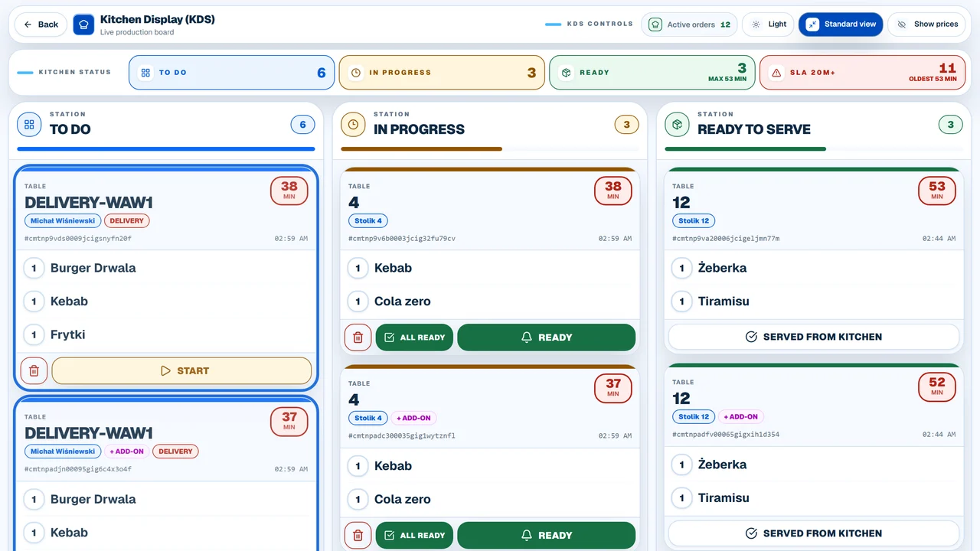Click the IN PROGRESS station count badge 3
980x551 pixels.
tap(626, 125)
